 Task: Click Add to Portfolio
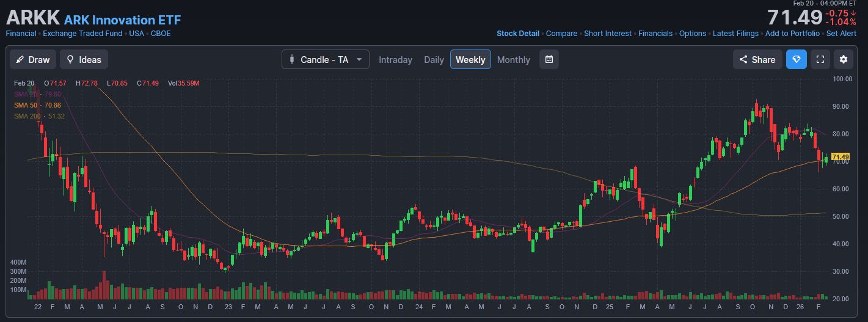click(792, 34)
